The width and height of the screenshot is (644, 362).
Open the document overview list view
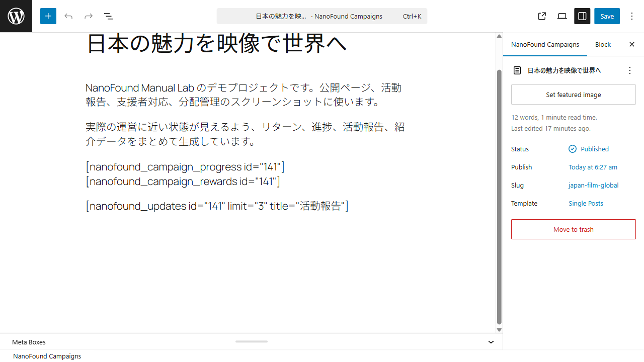pyautogui.click(x=109, y=16)
